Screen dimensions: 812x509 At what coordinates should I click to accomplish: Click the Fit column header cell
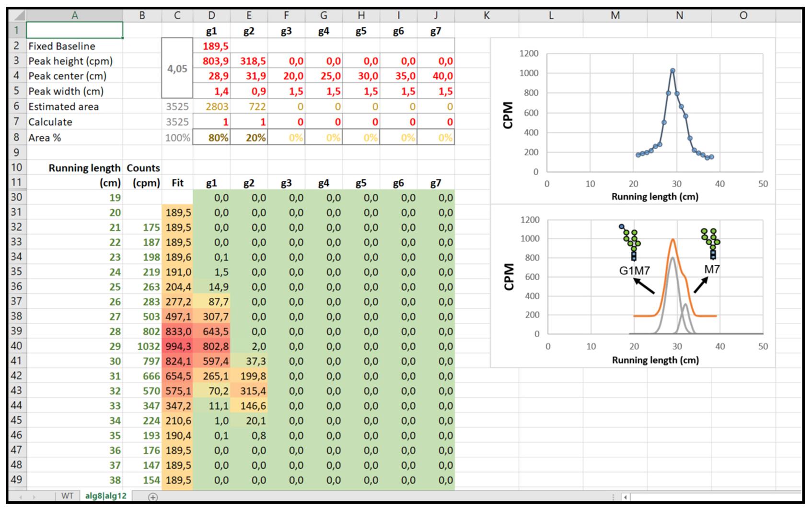[x=177, y=183]
